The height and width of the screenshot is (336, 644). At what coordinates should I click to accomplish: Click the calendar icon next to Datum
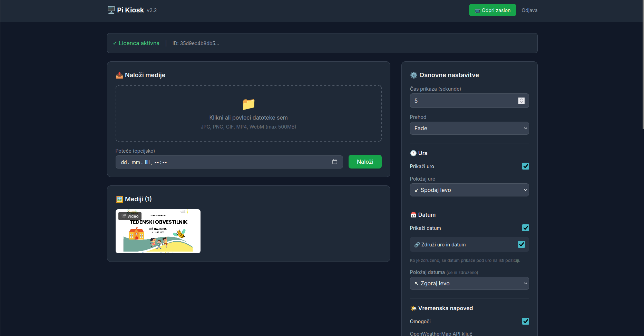[413, 215]
